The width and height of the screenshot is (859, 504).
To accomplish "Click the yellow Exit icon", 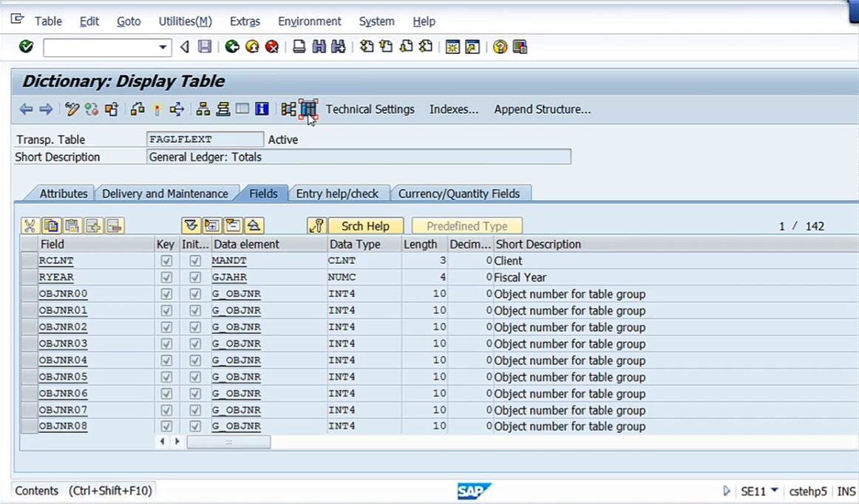I will click(252, 47).
